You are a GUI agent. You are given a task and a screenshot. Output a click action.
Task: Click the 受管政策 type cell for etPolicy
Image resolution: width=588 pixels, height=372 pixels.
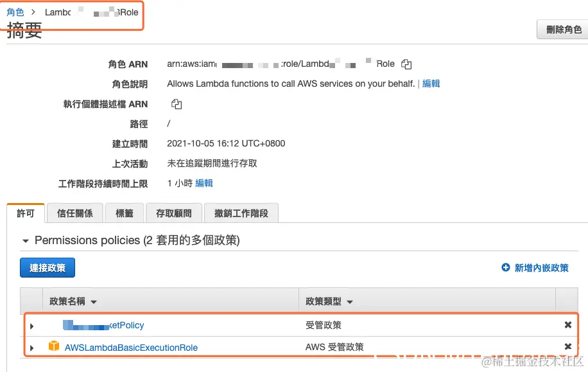tap(324, 325)
